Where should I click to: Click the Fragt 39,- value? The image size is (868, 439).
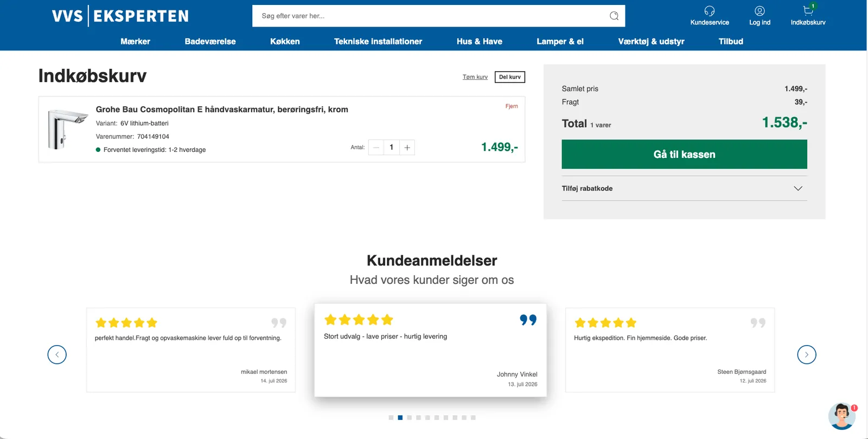tap(801, 102)
